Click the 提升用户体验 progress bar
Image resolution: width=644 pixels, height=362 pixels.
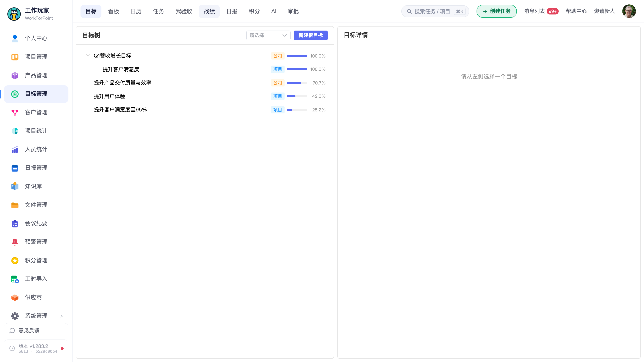tap(297, 96)
